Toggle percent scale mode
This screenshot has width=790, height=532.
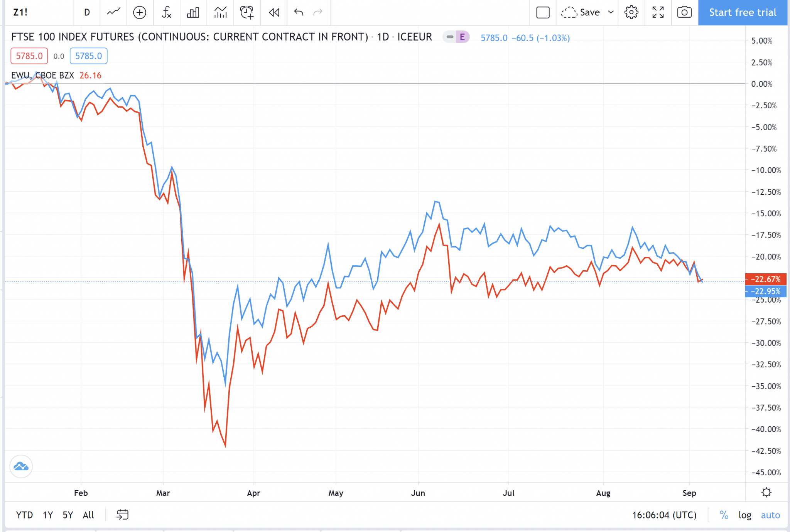[x=724, y=515]
